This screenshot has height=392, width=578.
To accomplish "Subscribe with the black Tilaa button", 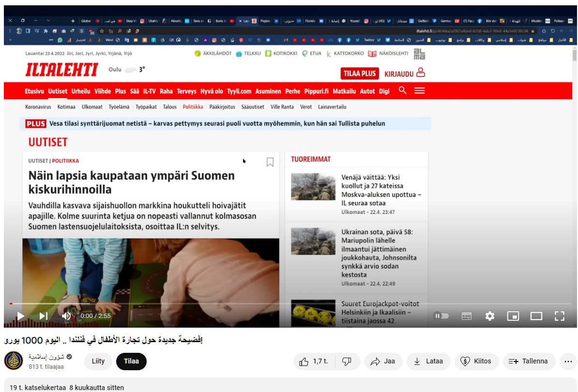I will [131, 362].
